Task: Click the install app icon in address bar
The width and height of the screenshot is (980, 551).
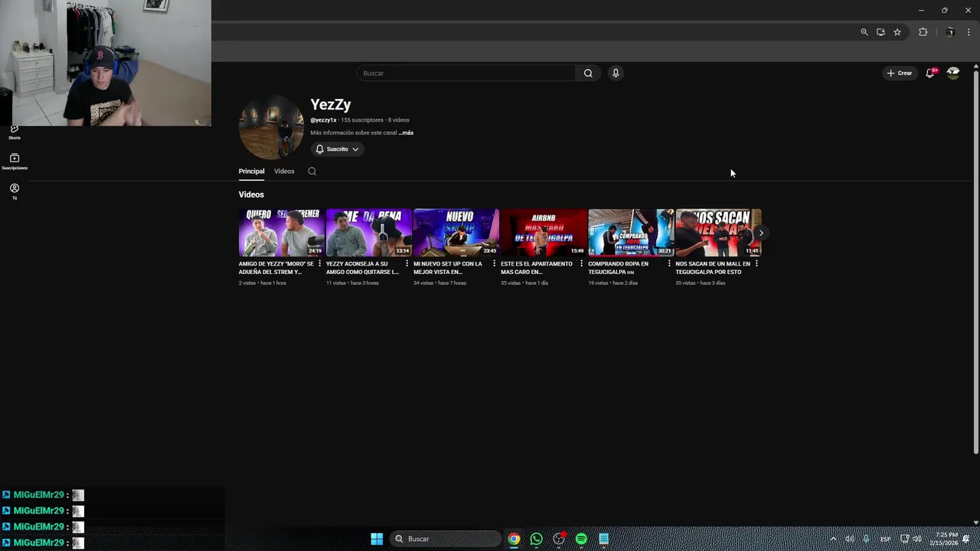Action: click(880, 32)
